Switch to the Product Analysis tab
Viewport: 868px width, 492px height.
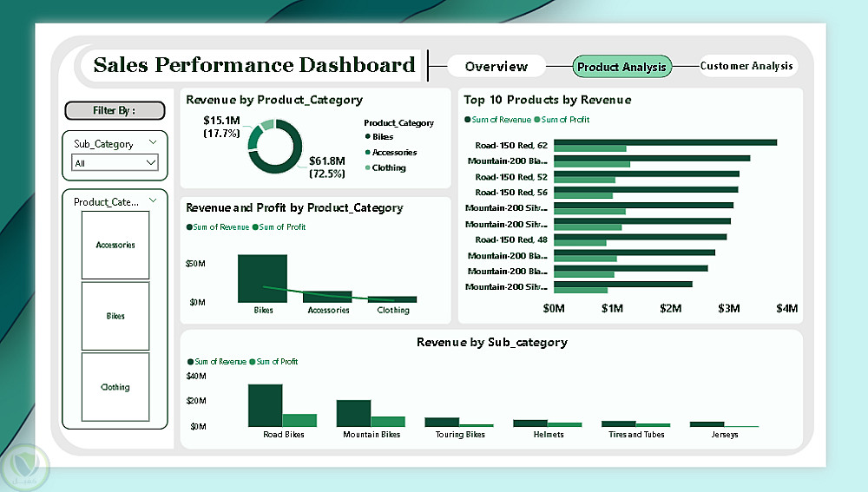(x=621, y=67)
